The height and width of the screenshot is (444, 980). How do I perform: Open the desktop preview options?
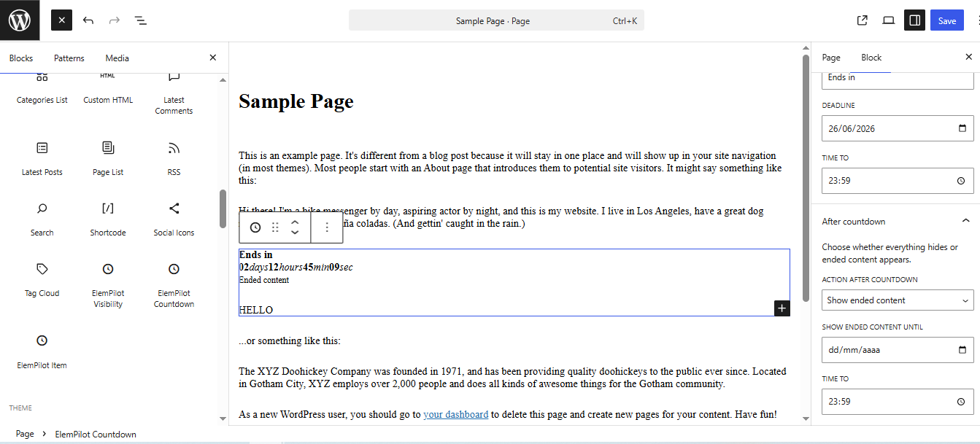(889, 20)
